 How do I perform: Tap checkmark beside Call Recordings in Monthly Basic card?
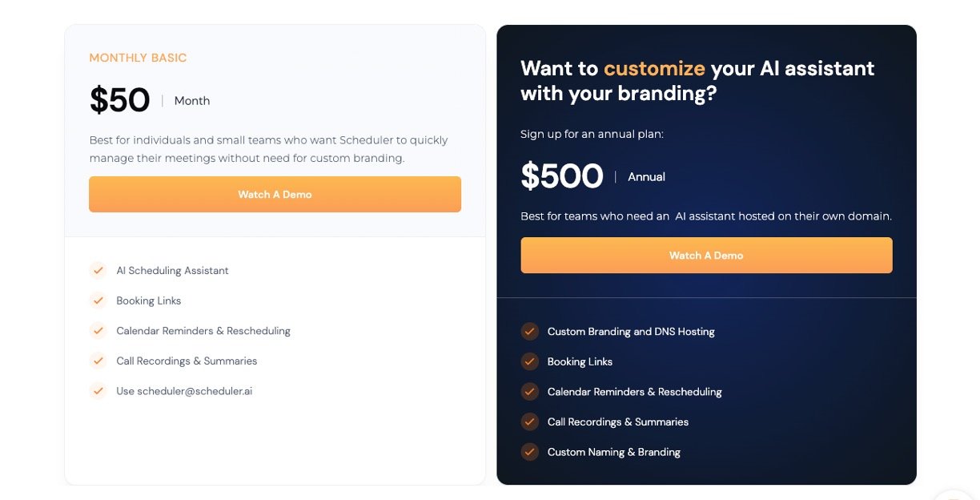pos(98,361)
